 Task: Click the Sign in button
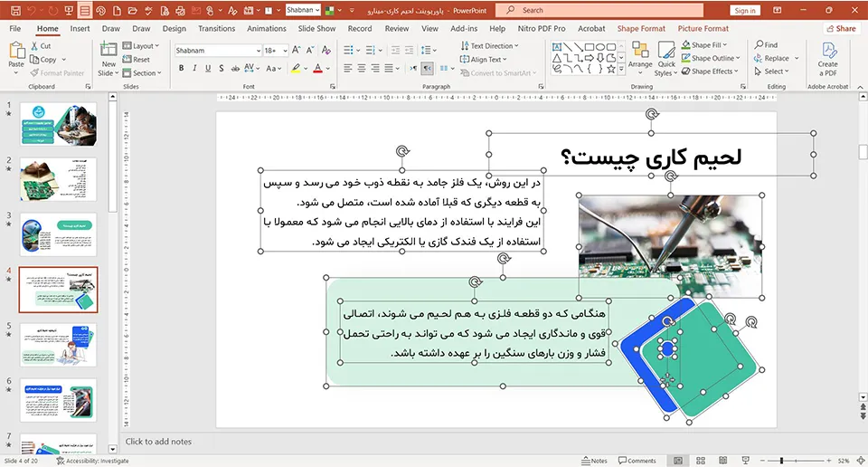745,11
